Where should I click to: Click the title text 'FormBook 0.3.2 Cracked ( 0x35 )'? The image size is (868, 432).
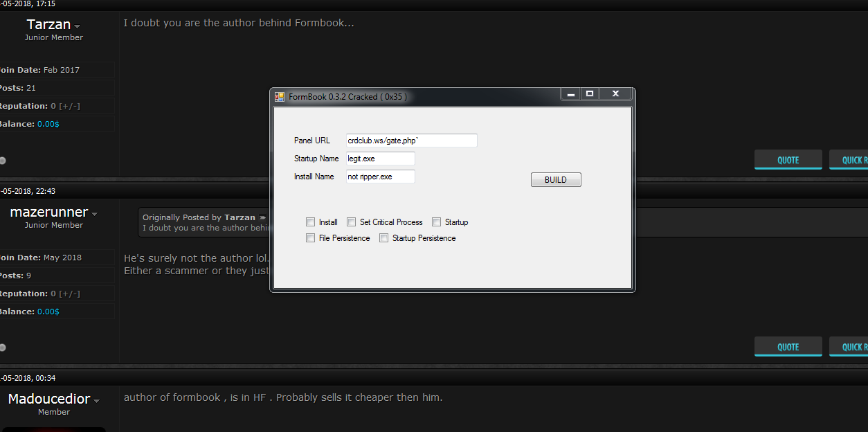pyautogui.click(x=347, y=97)
